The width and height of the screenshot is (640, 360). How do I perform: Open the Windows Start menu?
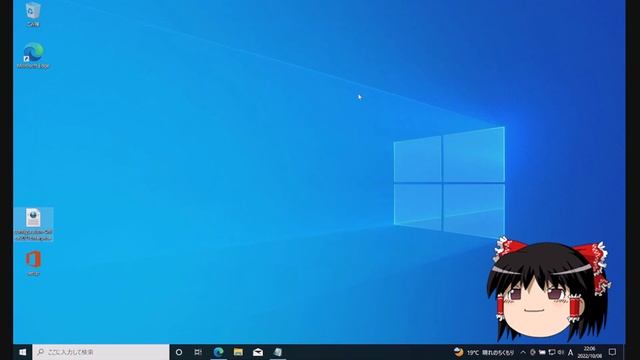pyautogui.click(x=23, y=352)
